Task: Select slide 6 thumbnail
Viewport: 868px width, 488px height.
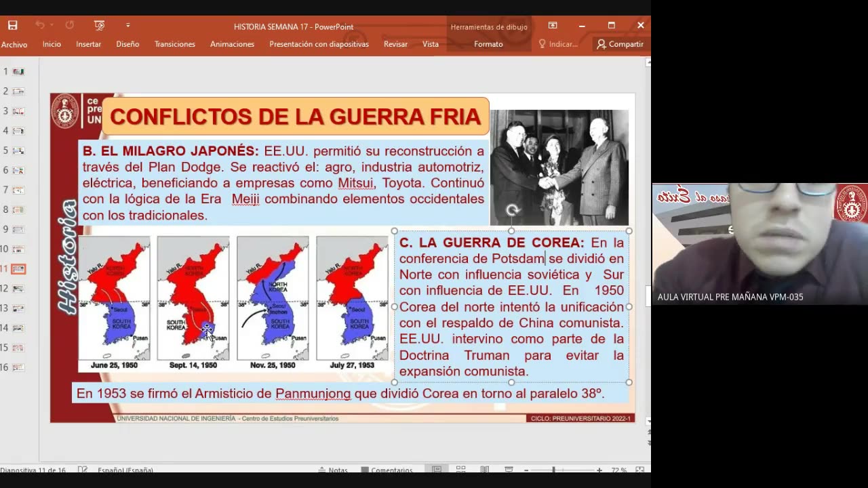Action: pos(18,170)
